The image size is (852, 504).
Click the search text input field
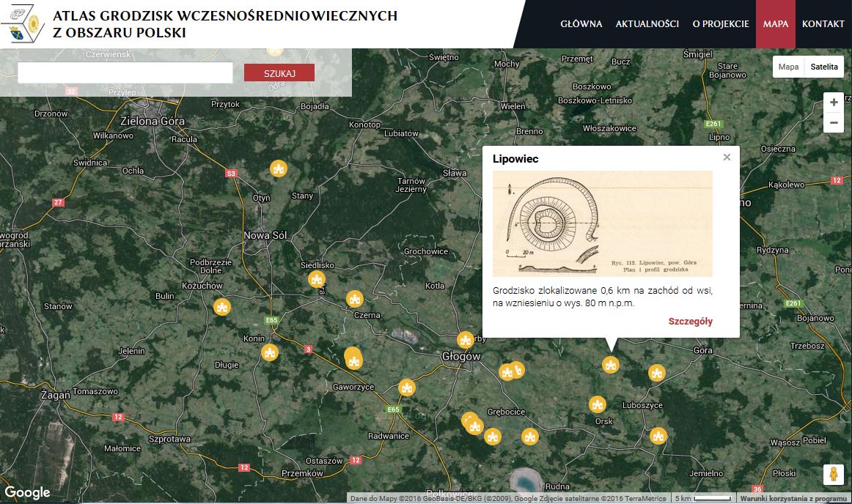pos(125,73)
